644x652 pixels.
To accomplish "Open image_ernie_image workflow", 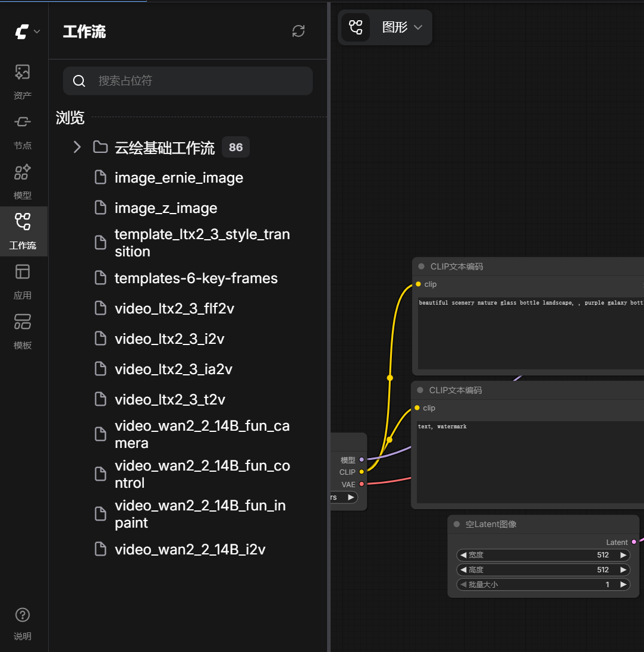I will point(179,177).
